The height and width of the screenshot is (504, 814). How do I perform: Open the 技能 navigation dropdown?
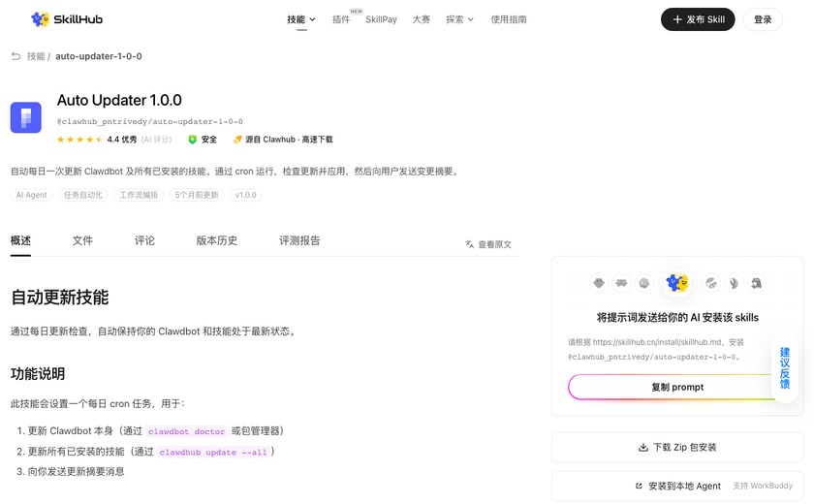(301, 19)
